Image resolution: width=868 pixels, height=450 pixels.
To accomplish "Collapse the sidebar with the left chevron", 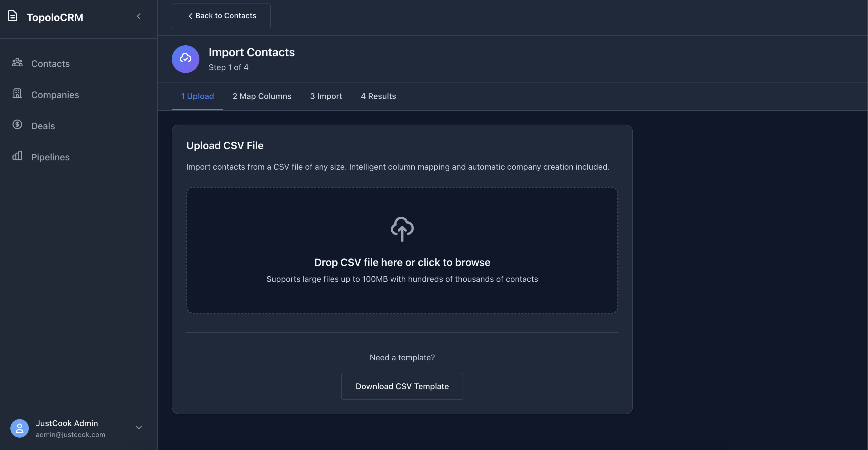I will click(x=139, y=16).
